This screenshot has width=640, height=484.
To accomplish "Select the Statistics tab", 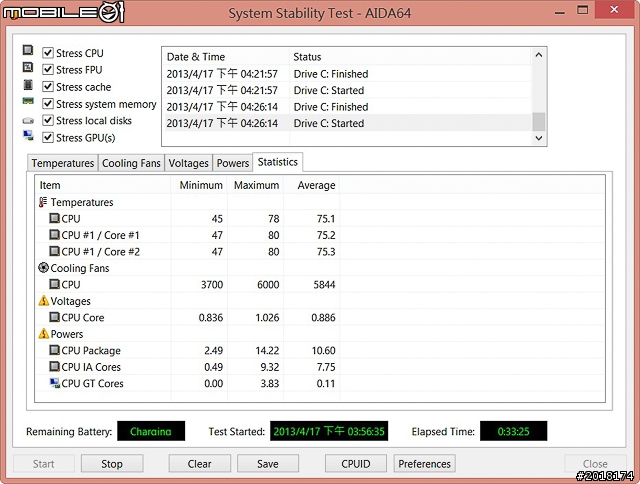I will (278, 162).
